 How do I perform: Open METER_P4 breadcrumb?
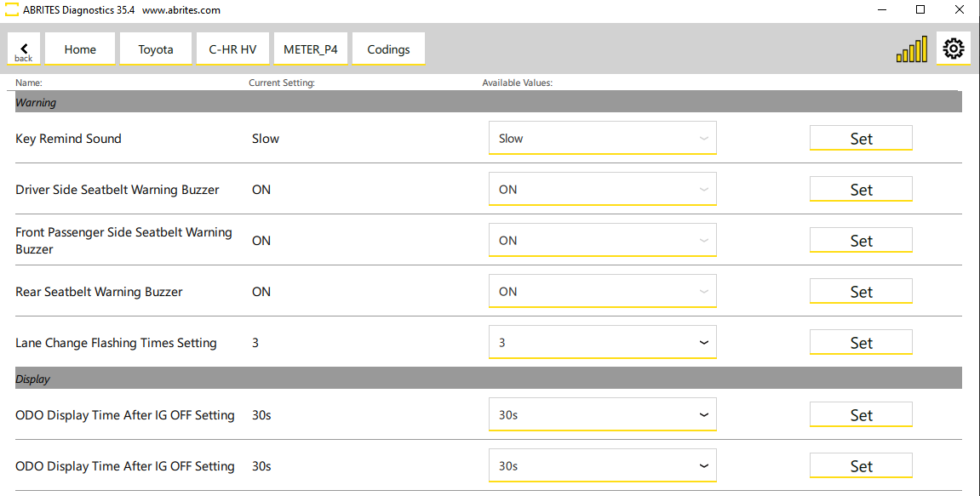coord(311,49)
